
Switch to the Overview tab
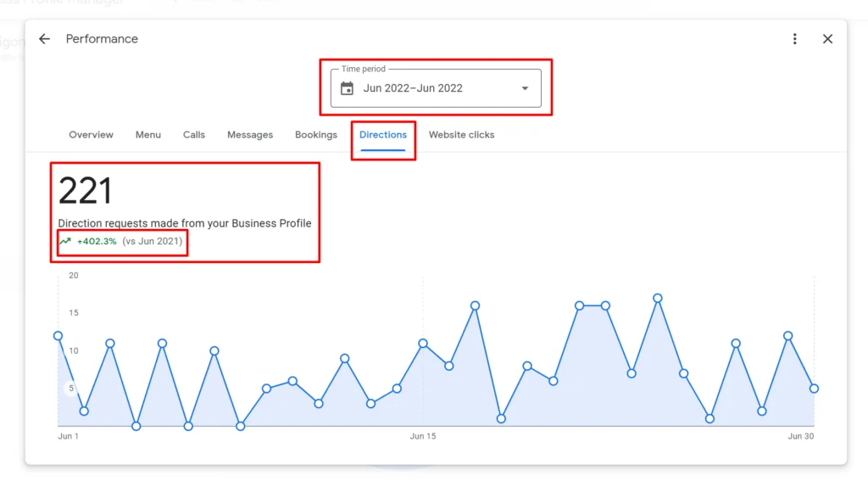(x=91, y=135)
